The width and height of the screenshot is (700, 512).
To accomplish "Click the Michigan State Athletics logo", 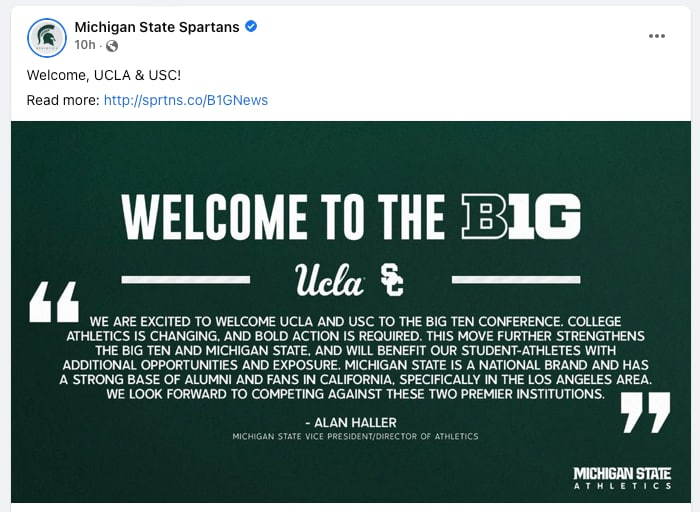I will point(622,477).
